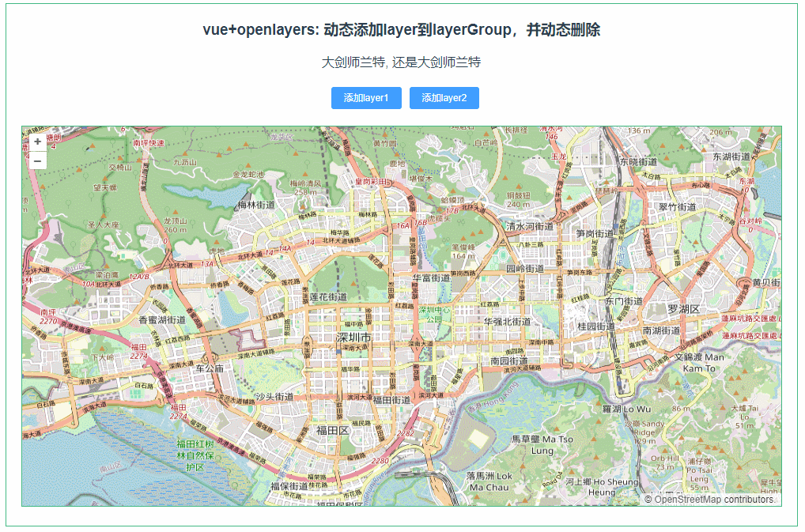
Task: Click the 黄贝街 label at map edge
Action: click(x=766, y=282)
